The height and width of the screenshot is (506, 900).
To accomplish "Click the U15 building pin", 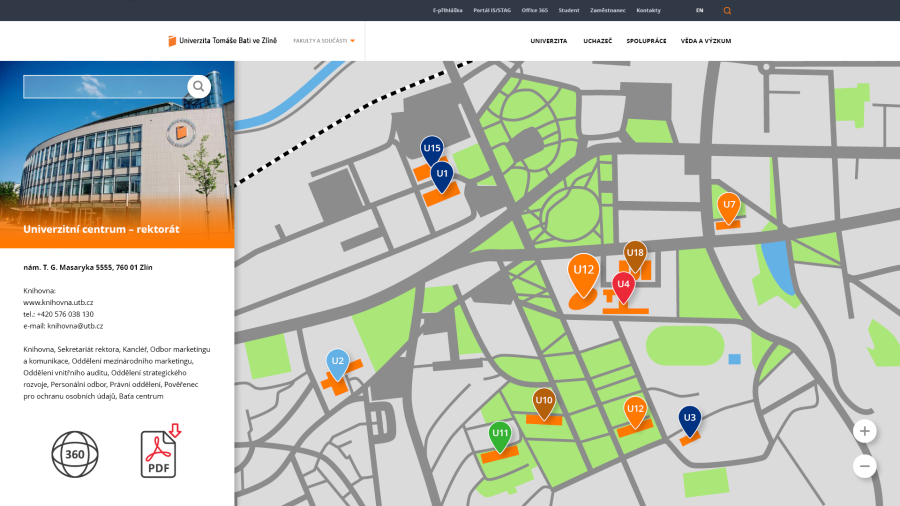I will (432, 150).
